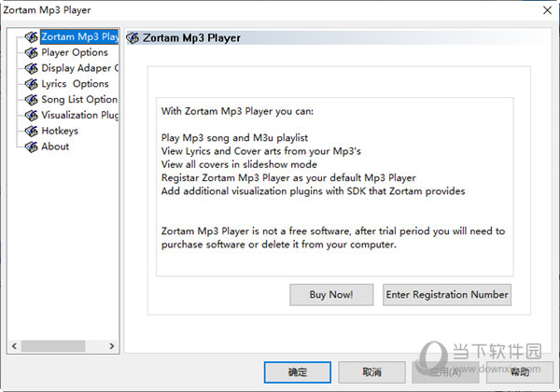Cancel with the 取消 button

point(371,372)
